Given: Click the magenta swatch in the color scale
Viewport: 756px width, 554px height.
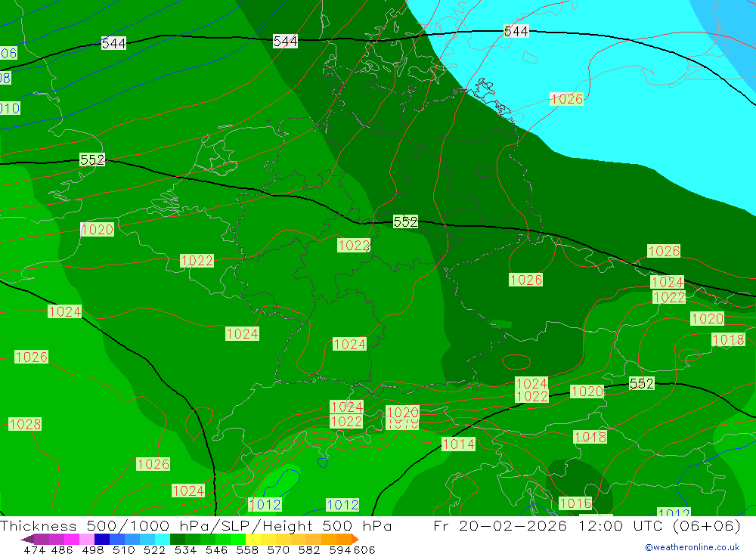Looking at the screenshot, I should (x=71, y=540).
